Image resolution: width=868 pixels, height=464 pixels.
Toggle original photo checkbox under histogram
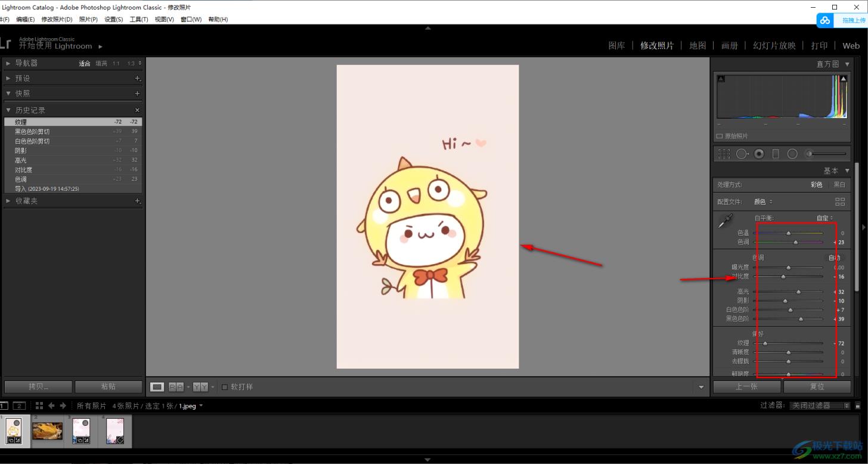click(720, 136)
